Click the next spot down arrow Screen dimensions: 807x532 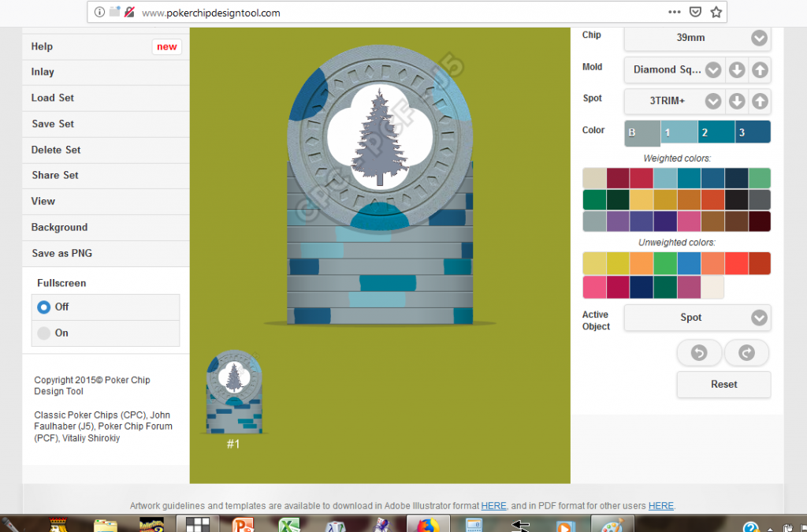737,101
